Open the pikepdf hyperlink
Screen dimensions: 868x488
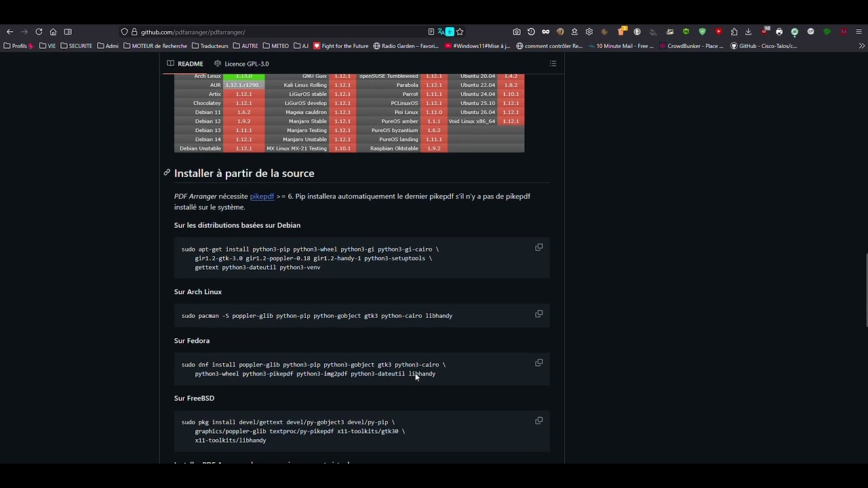click(262, 197)
